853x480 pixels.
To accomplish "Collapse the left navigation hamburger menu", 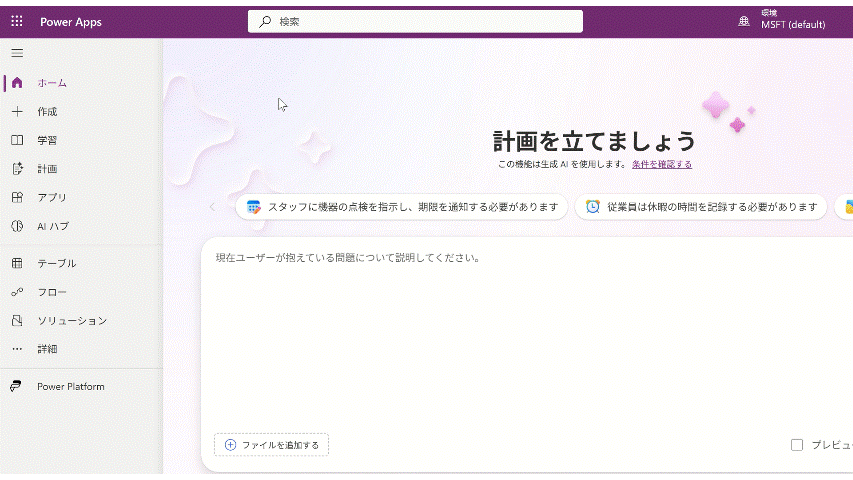I will click(x=17, y=53).
